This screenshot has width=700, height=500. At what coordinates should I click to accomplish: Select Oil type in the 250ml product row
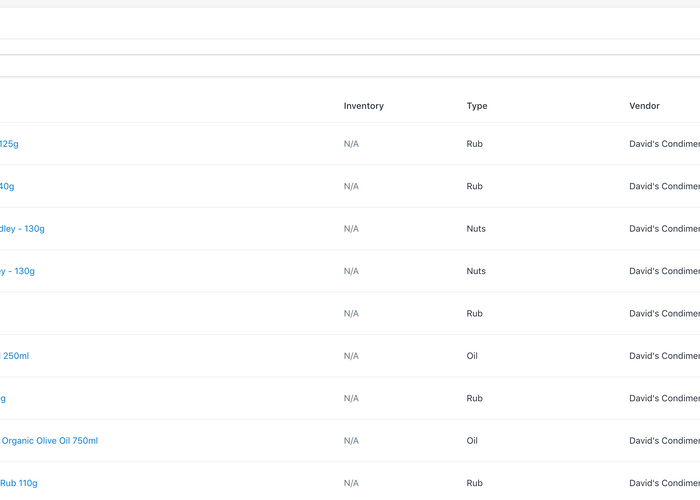pos(472,356)
